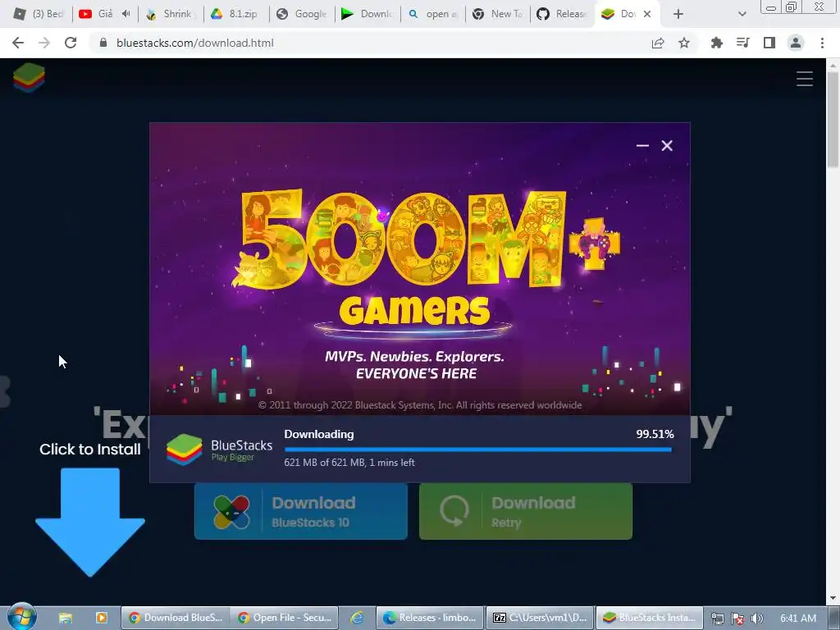
Task: Click the Downloading status label
Action: click(319, 434)
